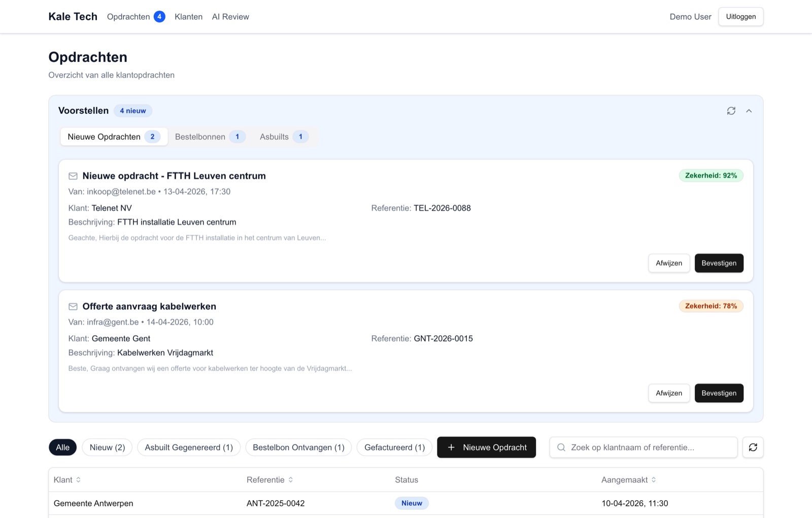
Task: Click the Zekerheid: 92% badge
Action: coord(711,176)
